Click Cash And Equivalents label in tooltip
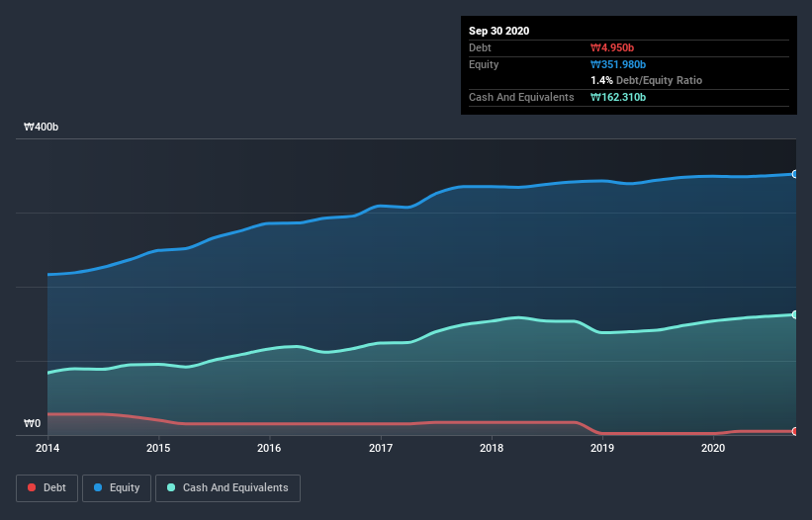Viewport: 812px width, 520px height. [x=521, y=97]
